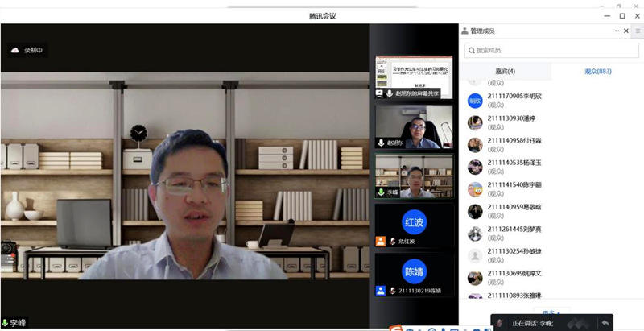Viewport: 644px width, 331px height.
Task: Click the green microphone icon beside 李峰 at bottom-left
Action: (x=5, y=323)
